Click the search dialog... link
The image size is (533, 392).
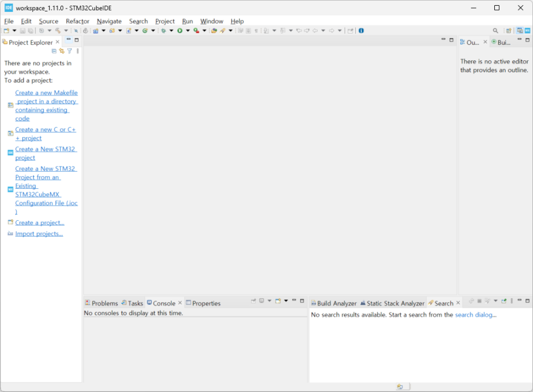[475, 315]
